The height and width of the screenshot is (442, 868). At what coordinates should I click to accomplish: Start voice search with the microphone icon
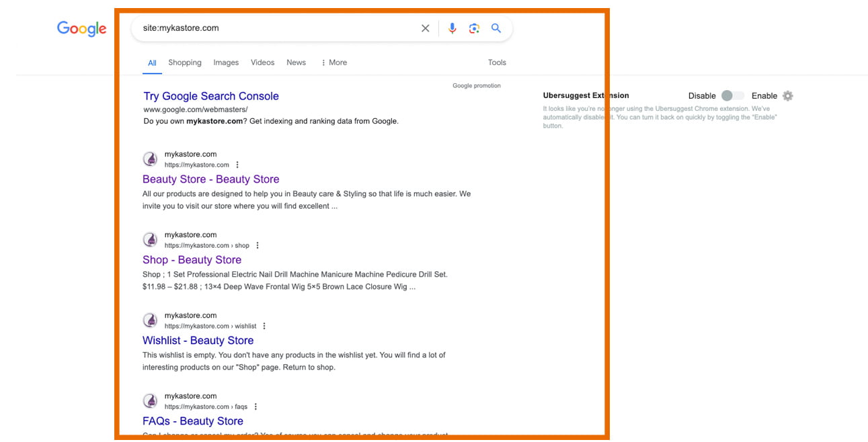pyautogui.click(x=452, y=28)
